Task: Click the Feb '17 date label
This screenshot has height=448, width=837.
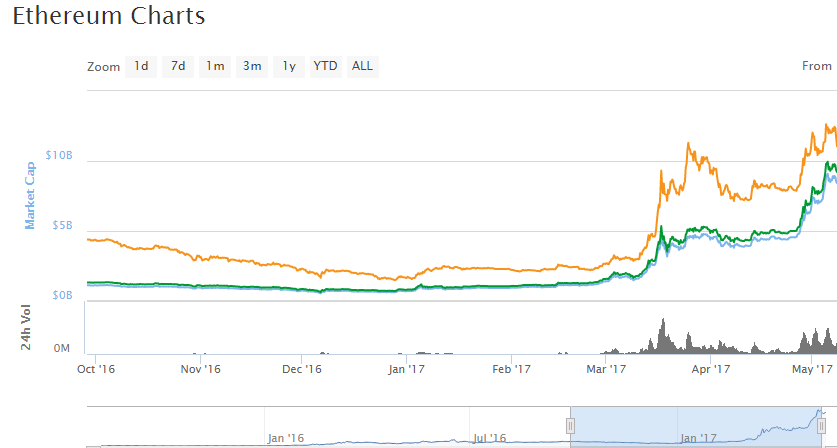Action: point(511,369)
